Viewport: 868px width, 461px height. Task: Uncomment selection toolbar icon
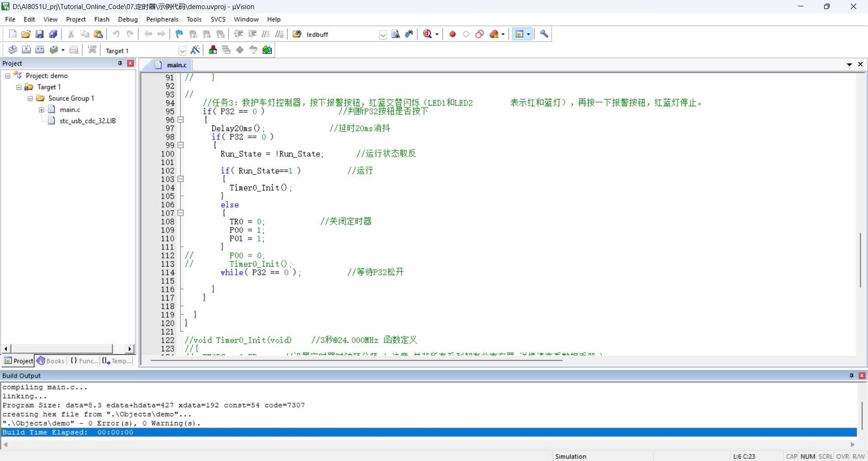coord(279,34)
